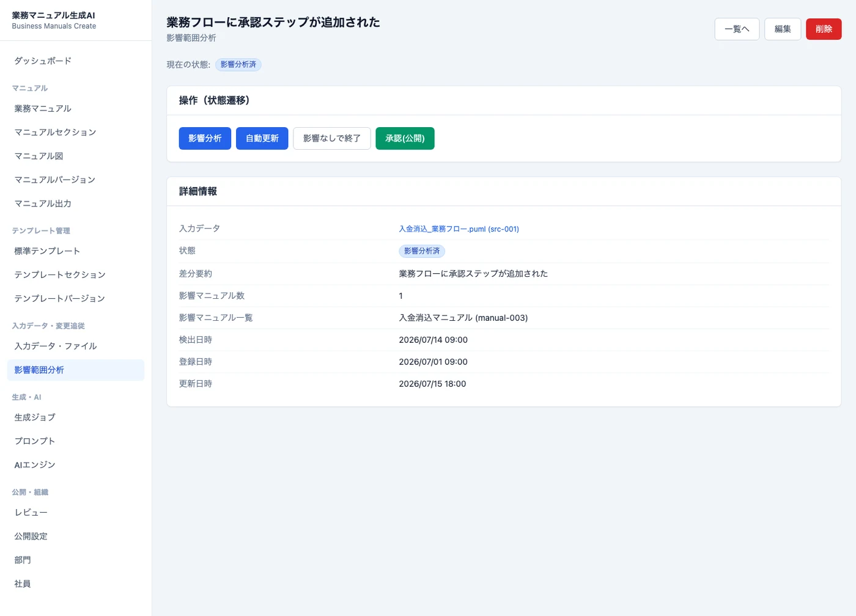Click the 差分要約 value text
Screen dimensions: 856x616
473,274
